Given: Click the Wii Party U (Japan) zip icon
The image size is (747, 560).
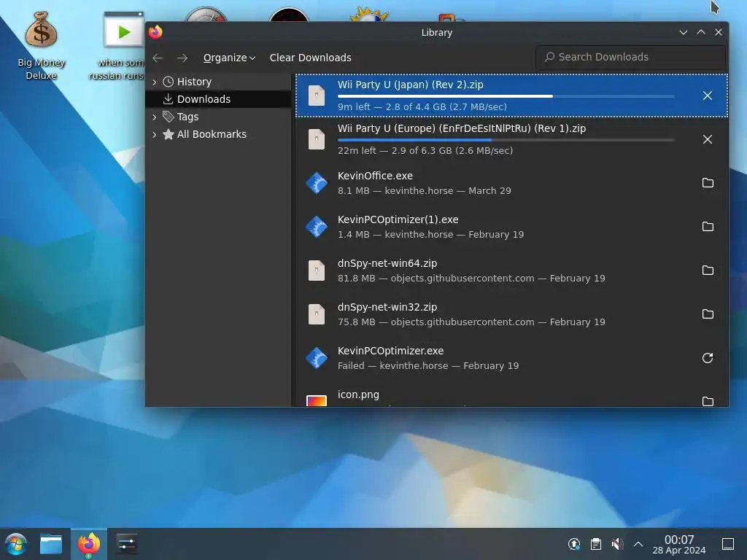Looking at the screenshot, I should point(317,96).
